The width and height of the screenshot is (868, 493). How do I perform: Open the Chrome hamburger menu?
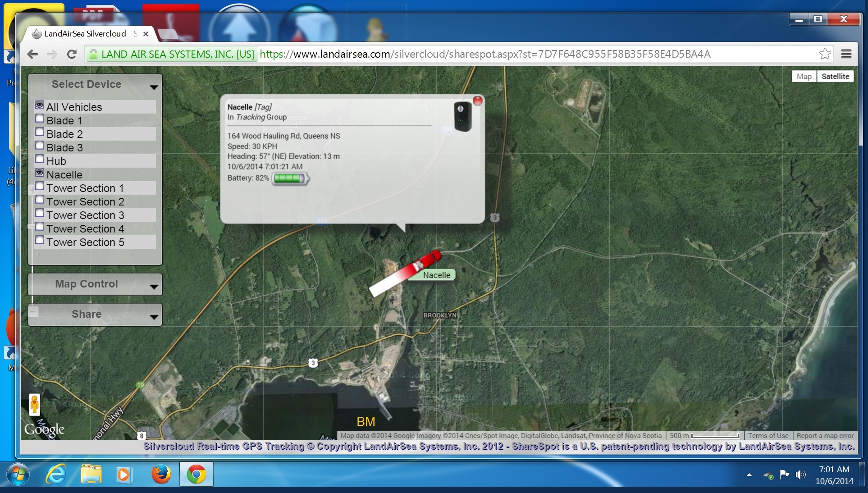(x=846, y=54)
